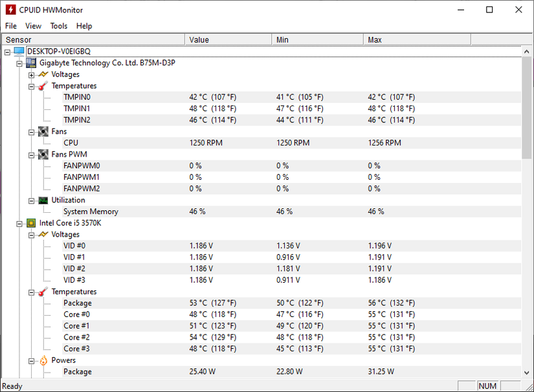Click the Fans icon in the sensor tree
The image size is (534, 392).
43,131
